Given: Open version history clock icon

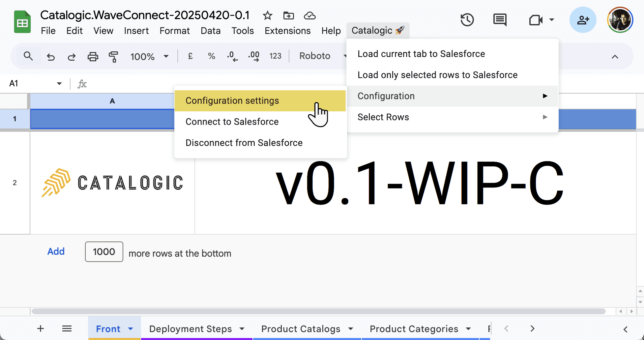Looking at the screenshot, I should pos(467,20).
